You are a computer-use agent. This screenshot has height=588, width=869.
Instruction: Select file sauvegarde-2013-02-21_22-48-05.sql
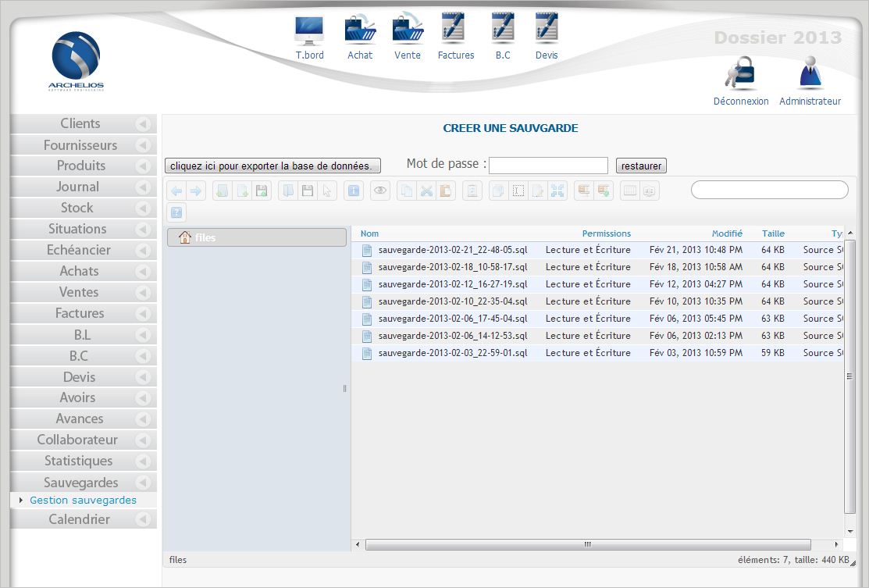coord(452,250)
